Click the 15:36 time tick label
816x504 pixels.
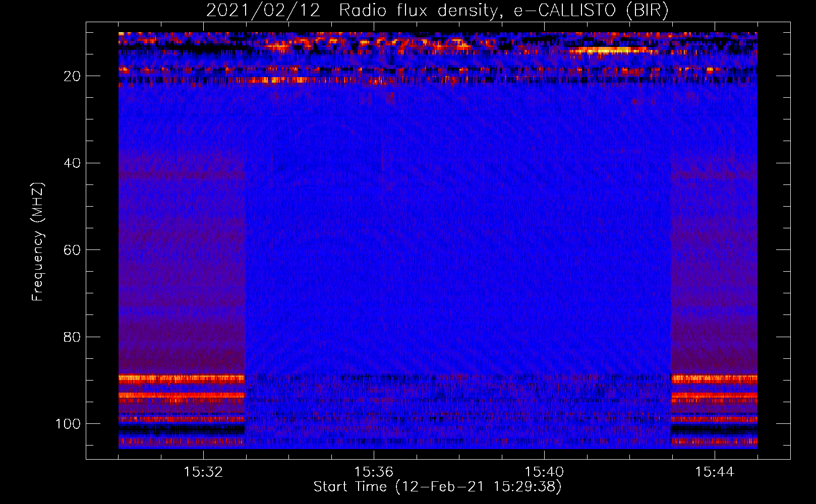click(374, 472)
